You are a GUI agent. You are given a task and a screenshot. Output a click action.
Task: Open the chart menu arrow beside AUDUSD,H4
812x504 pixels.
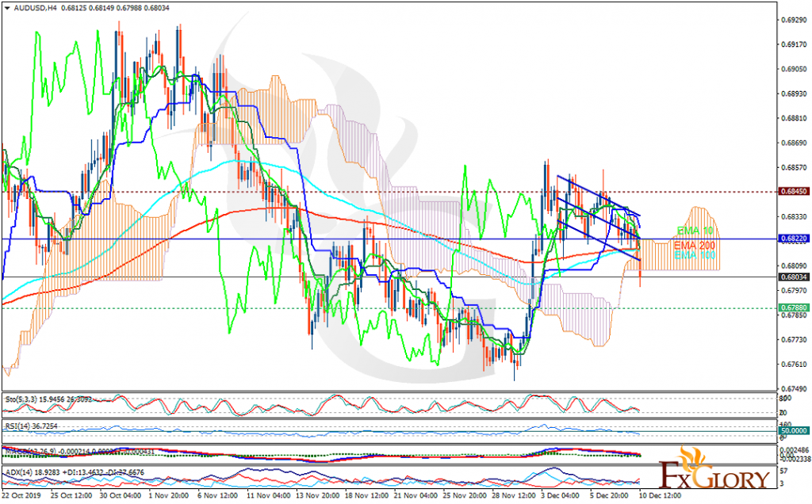[7, 8]
